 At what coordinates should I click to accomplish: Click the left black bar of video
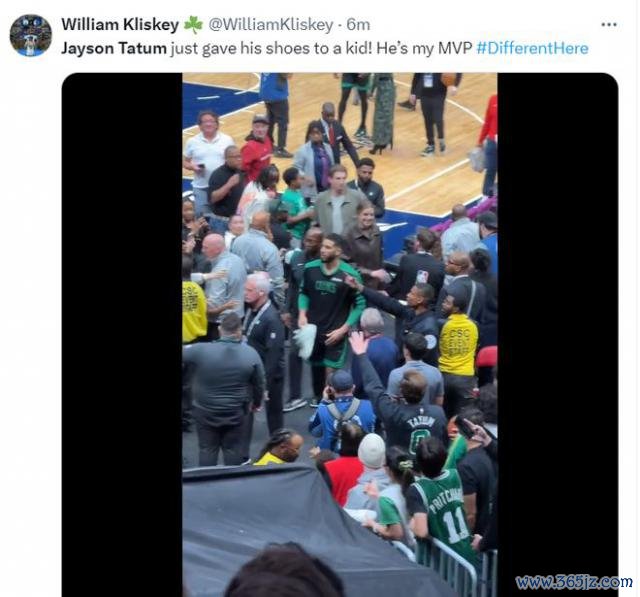click(x=122, y=335)
